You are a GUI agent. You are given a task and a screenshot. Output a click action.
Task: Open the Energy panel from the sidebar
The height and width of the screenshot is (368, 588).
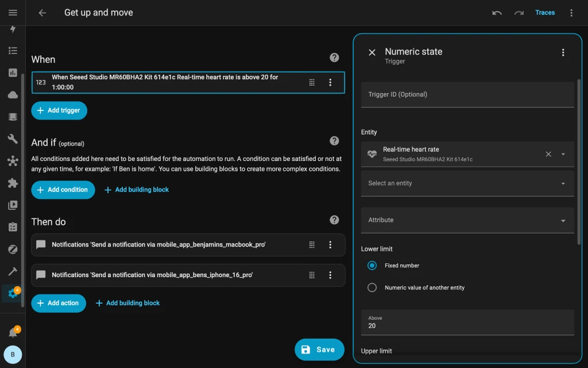click(x=13, y=29)
